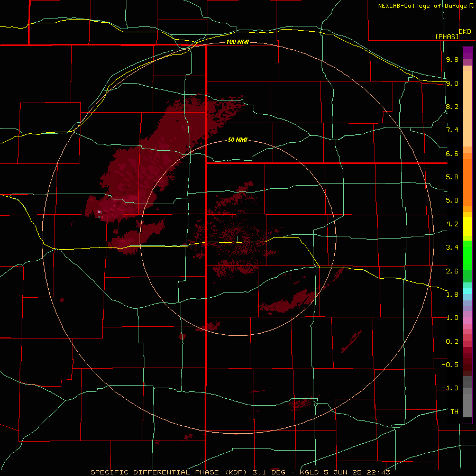Click the radar site marker at ring center
The width and height of the screenshot is (476, 476).
tap(237, 239)
